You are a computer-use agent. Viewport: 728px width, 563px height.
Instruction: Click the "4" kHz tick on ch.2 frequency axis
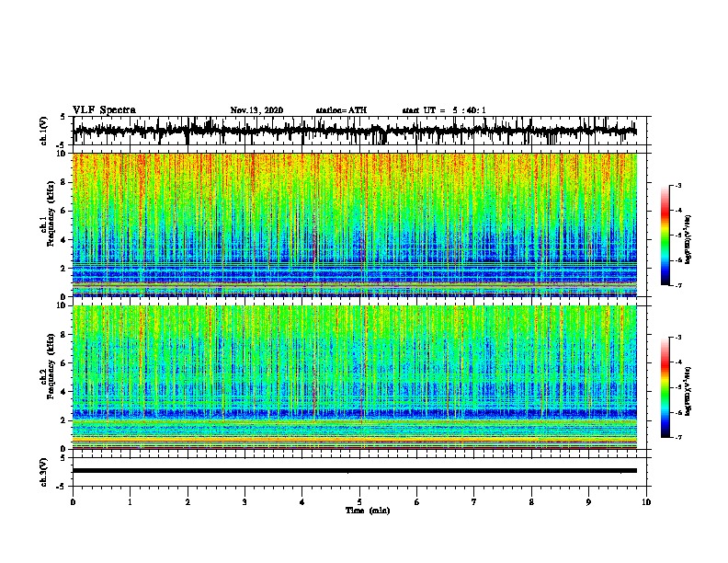click(x=63, y=392)
